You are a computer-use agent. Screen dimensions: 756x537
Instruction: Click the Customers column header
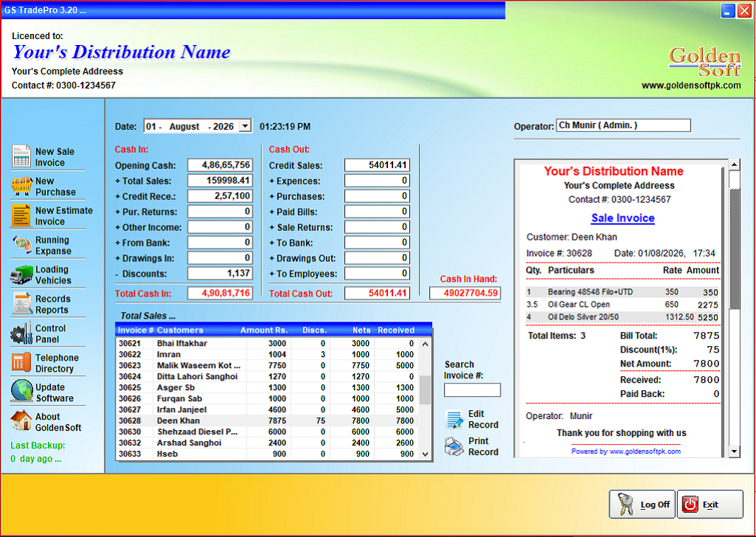pyautogui.click(x=180, y=330)
